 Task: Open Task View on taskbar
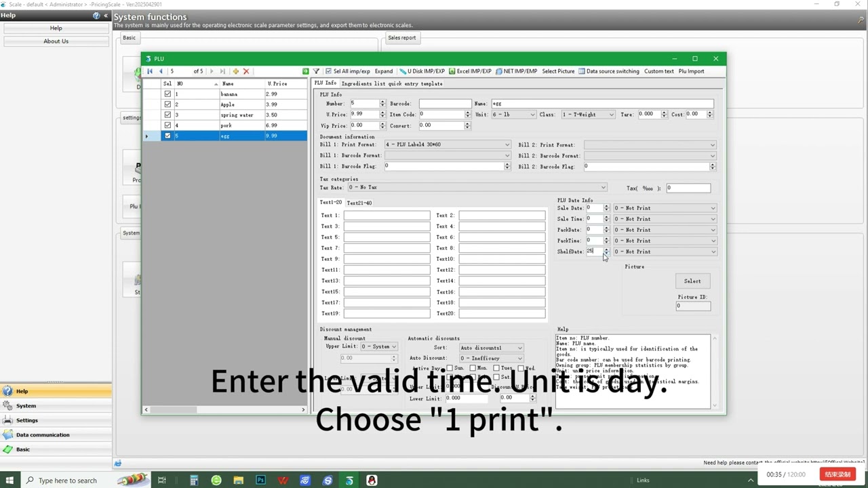[x=161, y=480]
